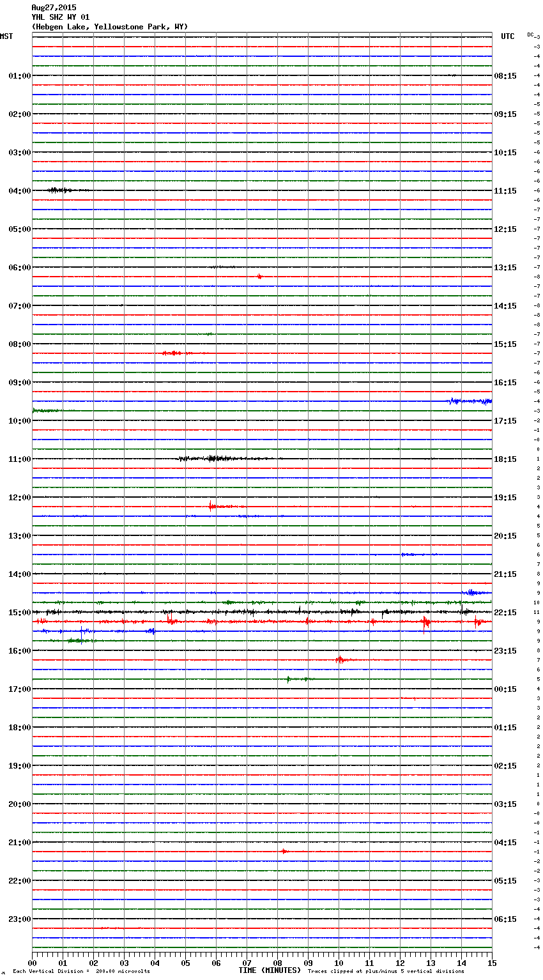Select the 15:00 MST hour label
543x980 pixels.
19,613
